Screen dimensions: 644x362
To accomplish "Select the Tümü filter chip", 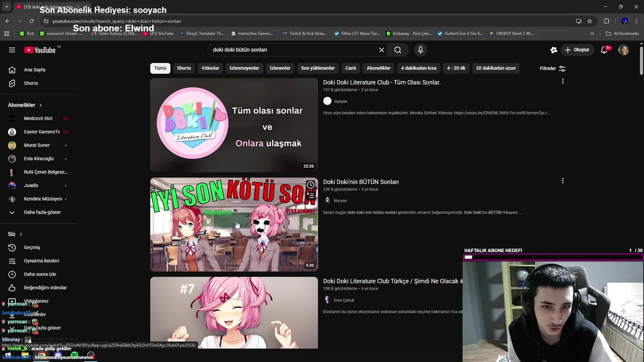I will pyautogui.click(x=160, y=68).
